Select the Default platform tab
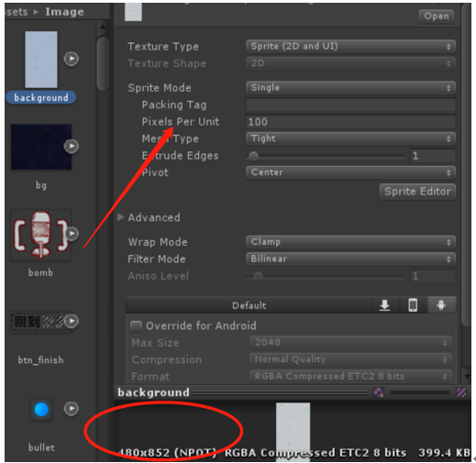Viewport: 476px width, 463px height. (x=249, y=305)
